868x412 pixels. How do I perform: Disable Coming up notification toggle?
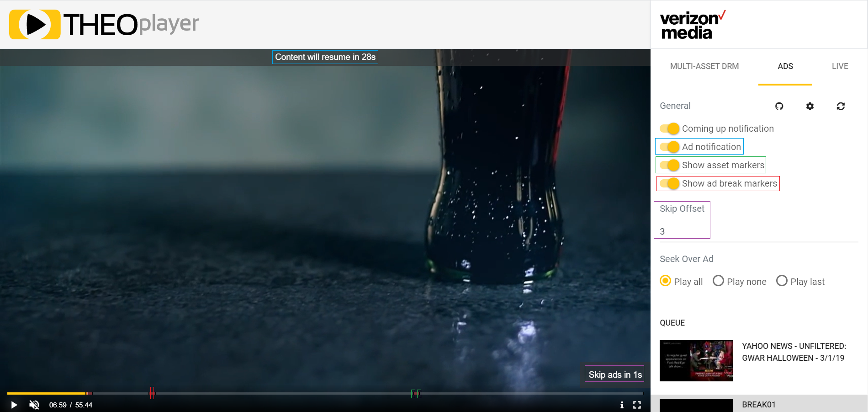[x=670, y=128]
